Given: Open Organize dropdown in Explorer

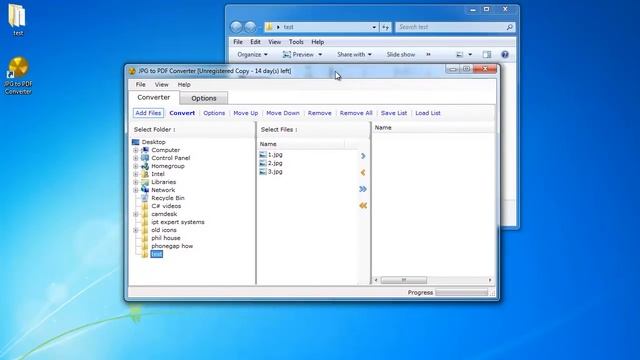Looking at the screenshot, I should tap(252, 54).
